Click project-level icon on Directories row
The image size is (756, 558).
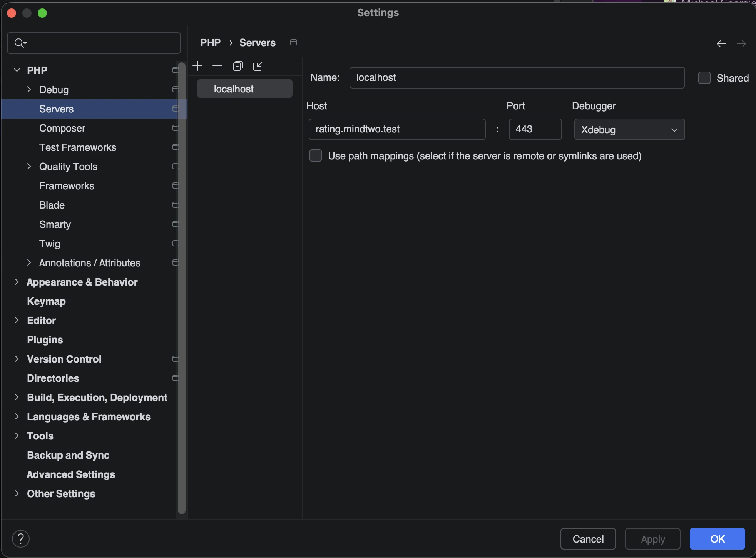(176, 378)
